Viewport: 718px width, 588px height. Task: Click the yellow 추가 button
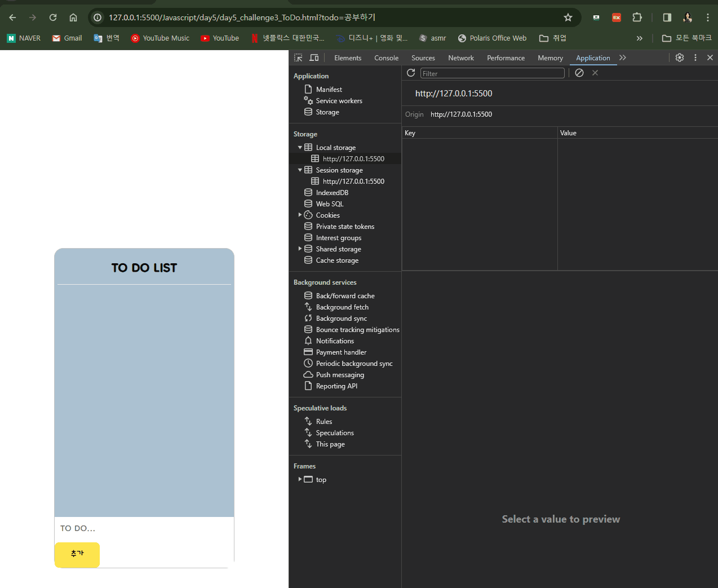[77, 555]
